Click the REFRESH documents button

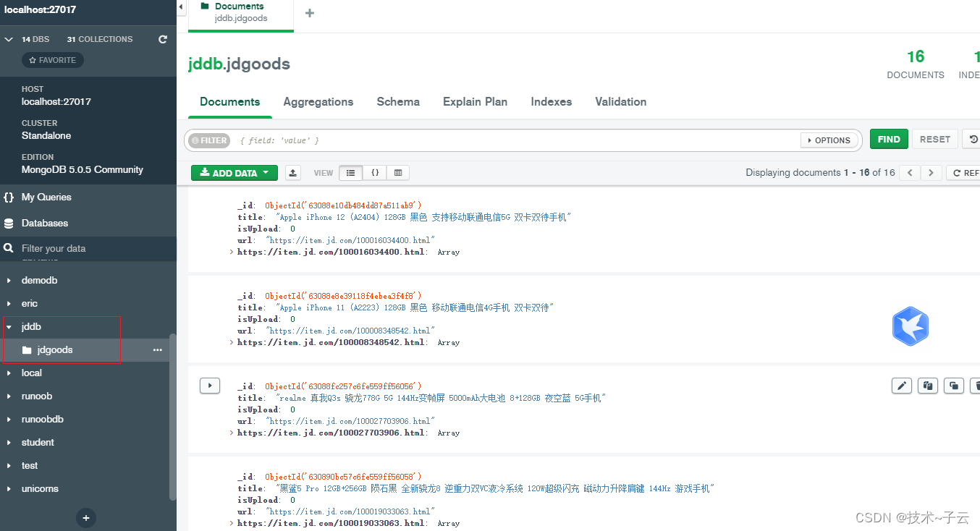click(963, 173)
